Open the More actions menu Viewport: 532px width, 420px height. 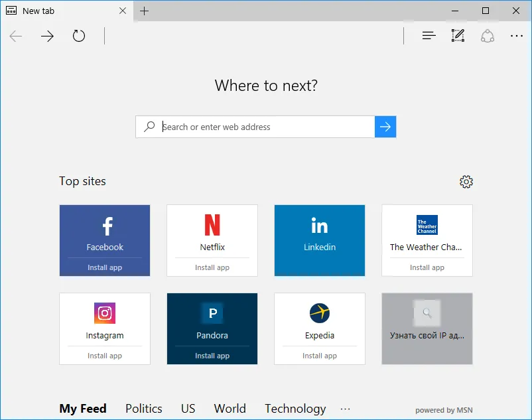point(516,36)
